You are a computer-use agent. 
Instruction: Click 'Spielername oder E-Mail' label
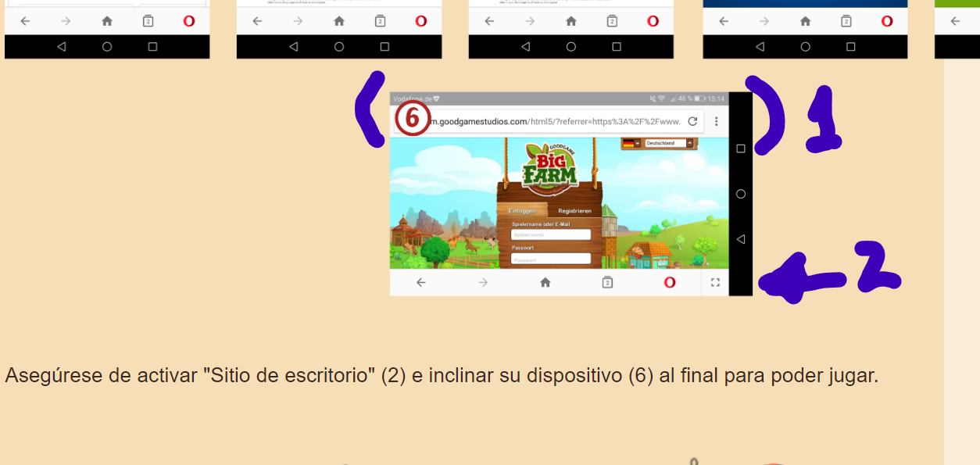pyautogui.click(x=541, y=224)
